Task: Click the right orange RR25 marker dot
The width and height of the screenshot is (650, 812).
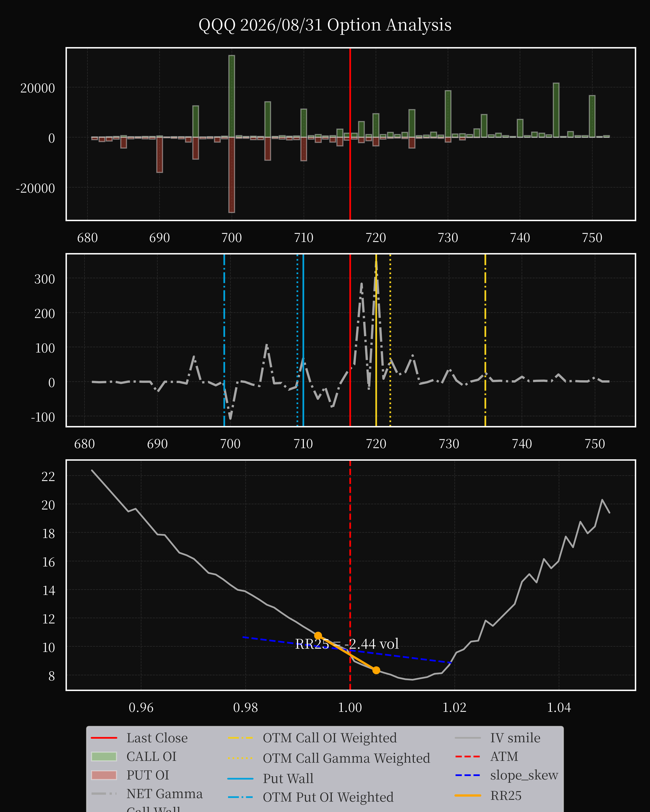Action: 376,670
